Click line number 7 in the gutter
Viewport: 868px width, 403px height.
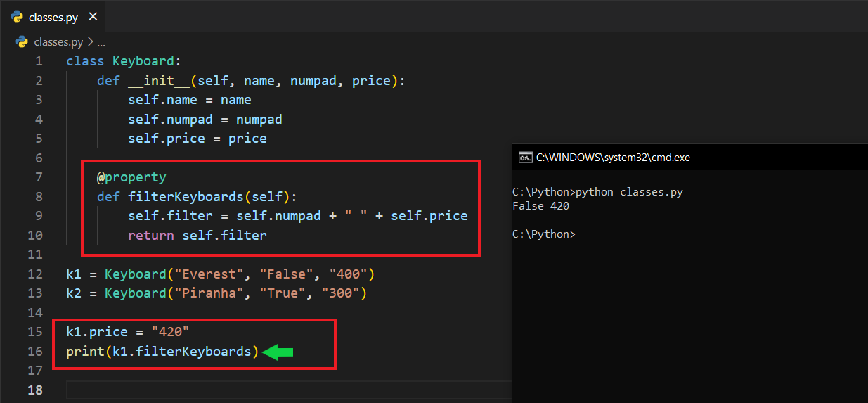39,177
